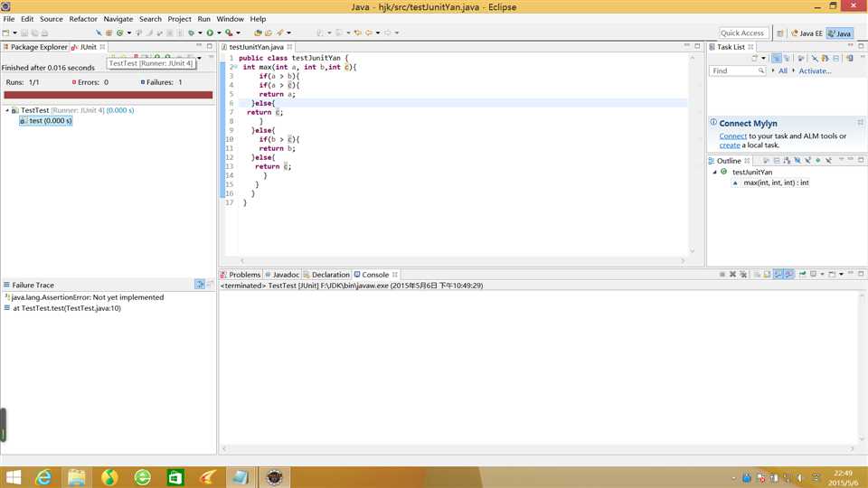Click Hide Static Members icon in Outline
The height and width of the screenshot is (488, 868).
pyautogui.click(x=807, y=161)
